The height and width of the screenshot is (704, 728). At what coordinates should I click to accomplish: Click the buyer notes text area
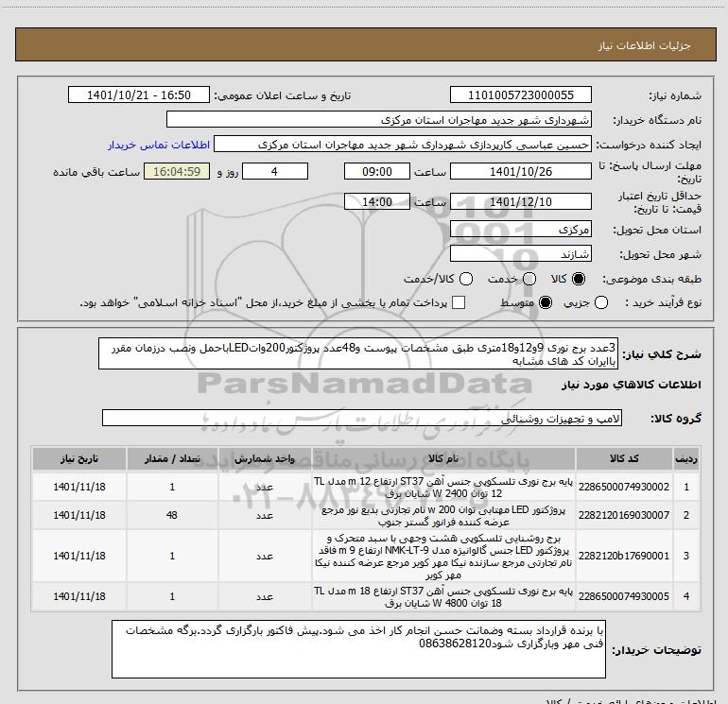click(358, 649)
